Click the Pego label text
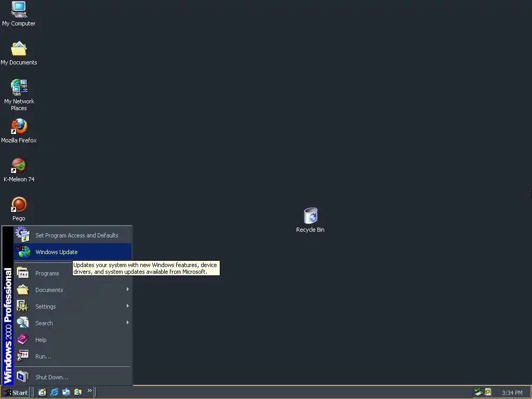Screen dimensions: 532x399 [19, 218]
